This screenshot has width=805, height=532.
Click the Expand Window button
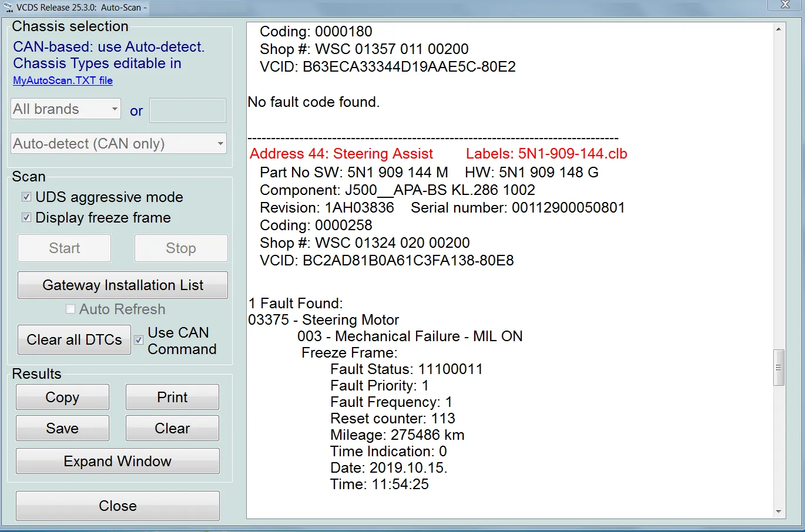(118, 462)
